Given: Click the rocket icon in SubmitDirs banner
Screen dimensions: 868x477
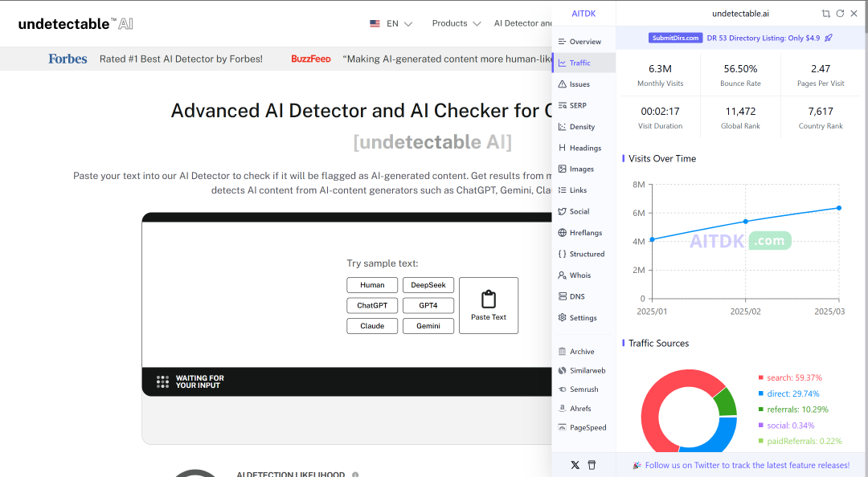Looking at the screenshot, I should (829, 38).
